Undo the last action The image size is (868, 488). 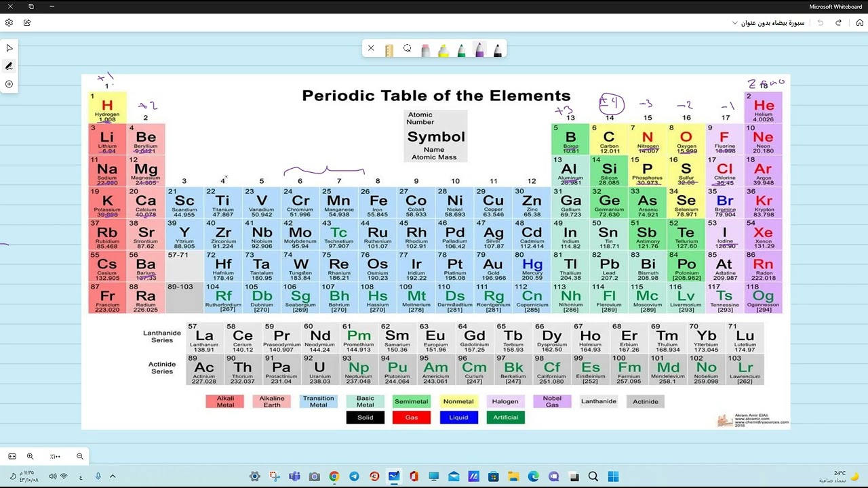[x=821, y=22]
